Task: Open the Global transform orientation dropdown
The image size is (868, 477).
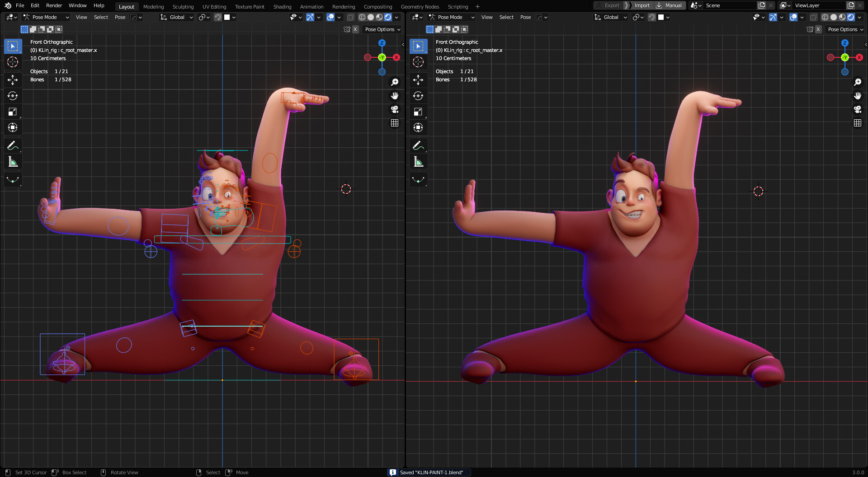Action: [x=176, y=17]
